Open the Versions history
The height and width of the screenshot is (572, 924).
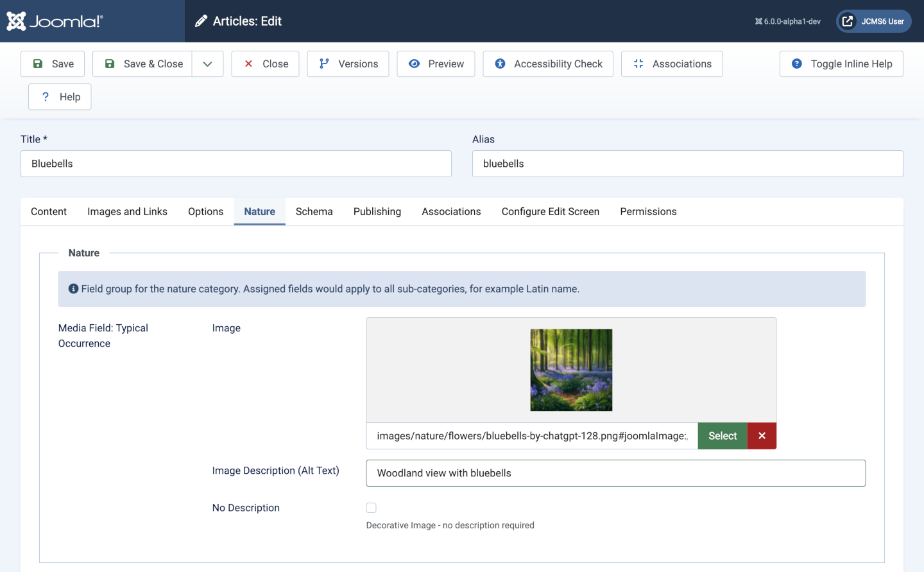click(x=348, y=64)
